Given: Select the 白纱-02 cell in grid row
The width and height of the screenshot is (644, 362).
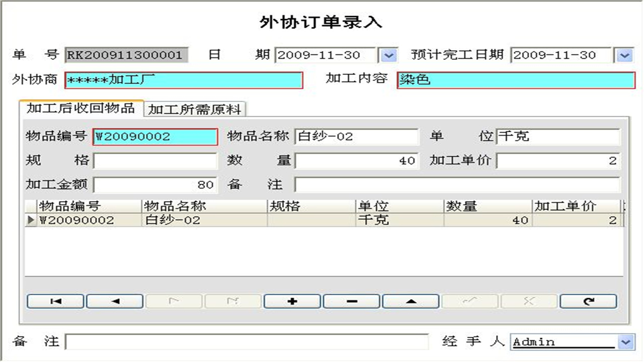Looking at the screenshot, I should click(x=204, y=220).
